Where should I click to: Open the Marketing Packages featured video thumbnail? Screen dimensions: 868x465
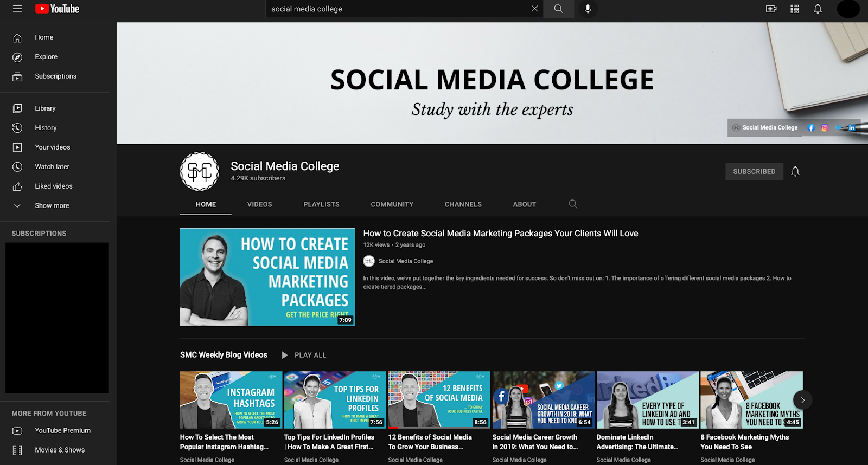[x=267, y=277]
